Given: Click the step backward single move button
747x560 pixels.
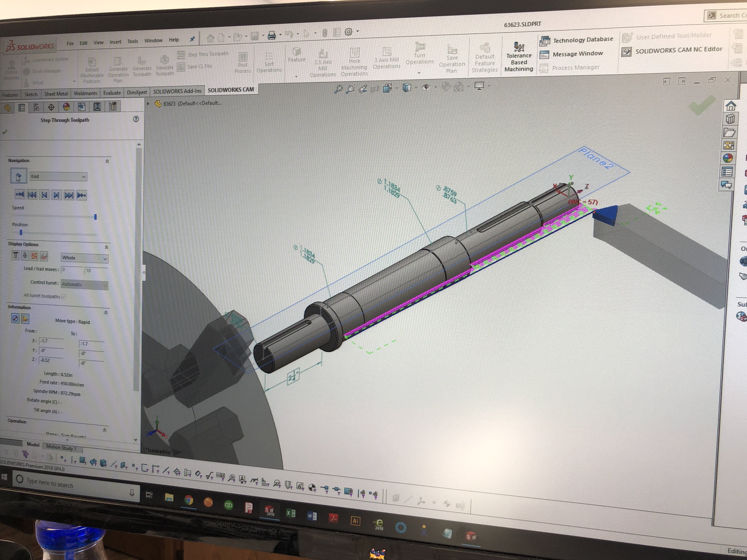Looking at the screenshot, I should pos(44,195).
